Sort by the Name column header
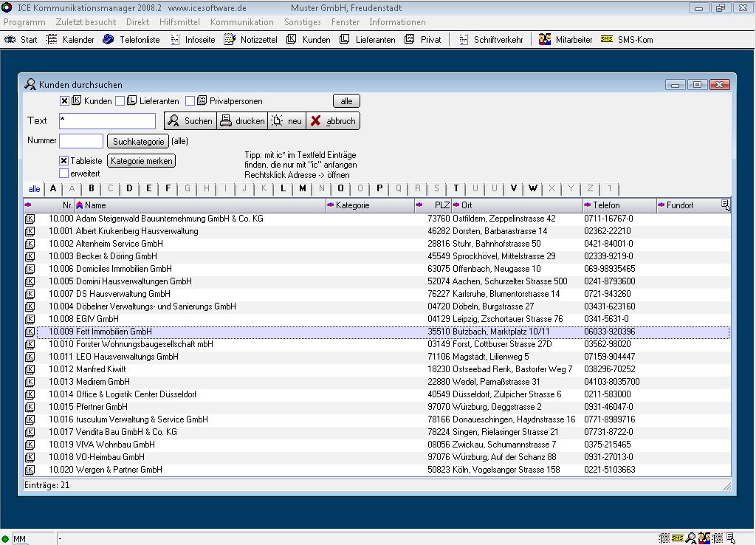The image size is (756, 545). click(x=96, y=205)
